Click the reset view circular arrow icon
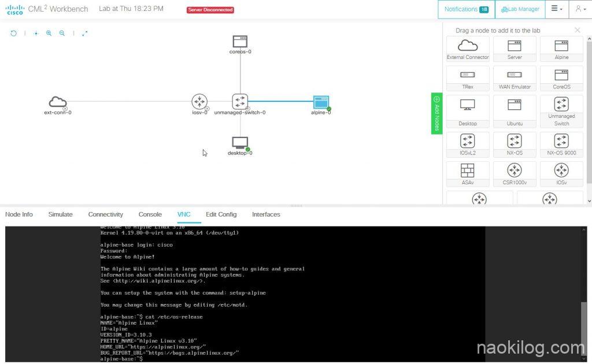This screenshot has height=364, width=592. (14, 33)
